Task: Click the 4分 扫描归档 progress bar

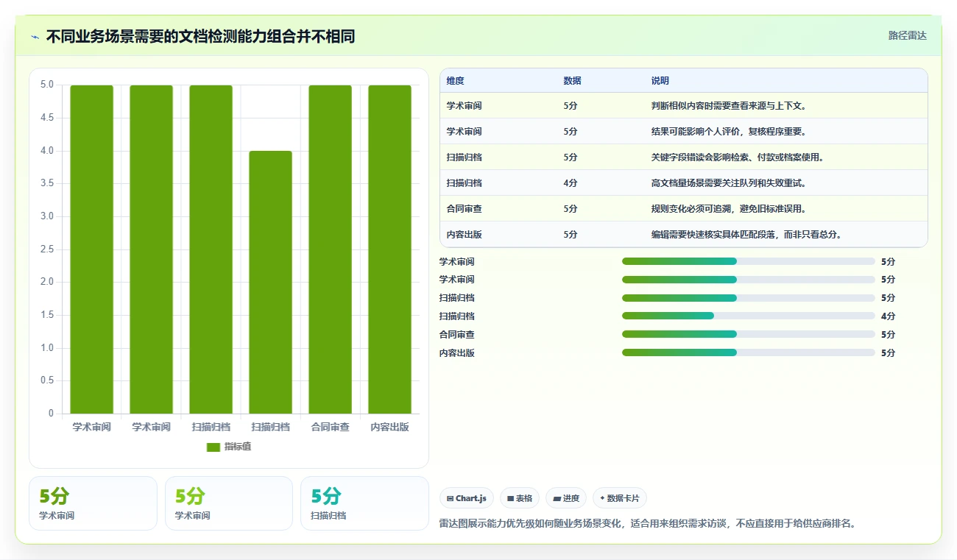Action: [748, 316]
